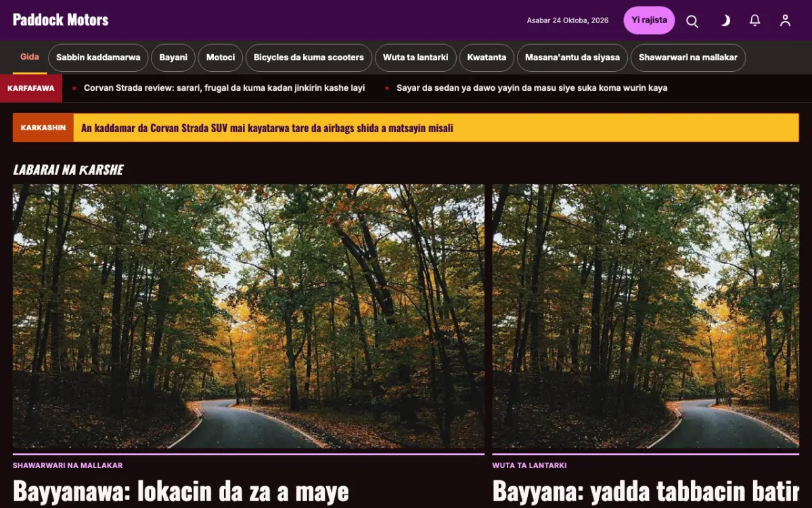This screenshot has width=812, height=508.
Task: Click the WUTA TA LANTARKI article tag
Action: click(x=529, y=465)
